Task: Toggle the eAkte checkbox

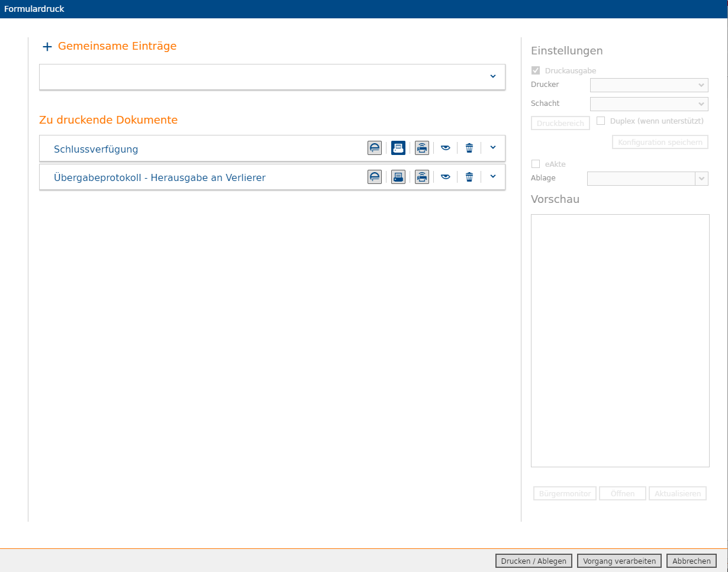Action: [x=536, y=164]
